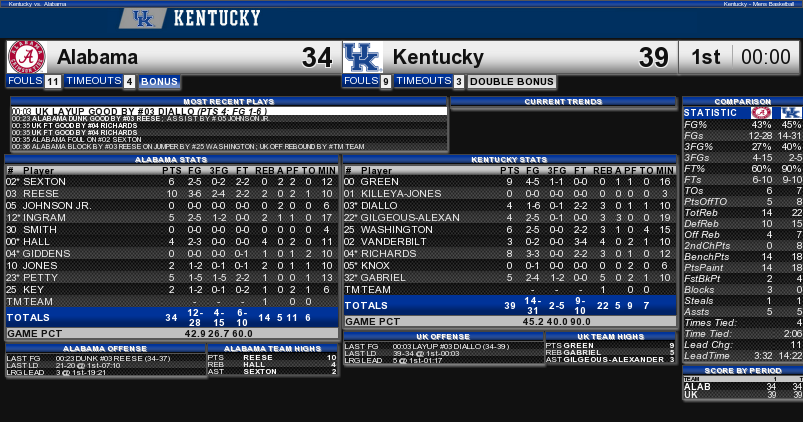Select the Alabama BONUS indicator
The height and width of the screenshot is (422, 803).
click(159, 81)
